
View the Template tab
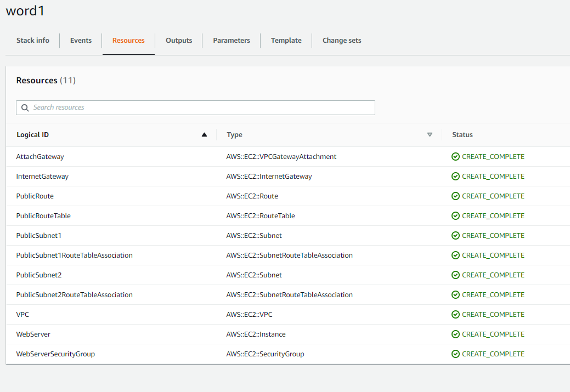coord(286,41)
